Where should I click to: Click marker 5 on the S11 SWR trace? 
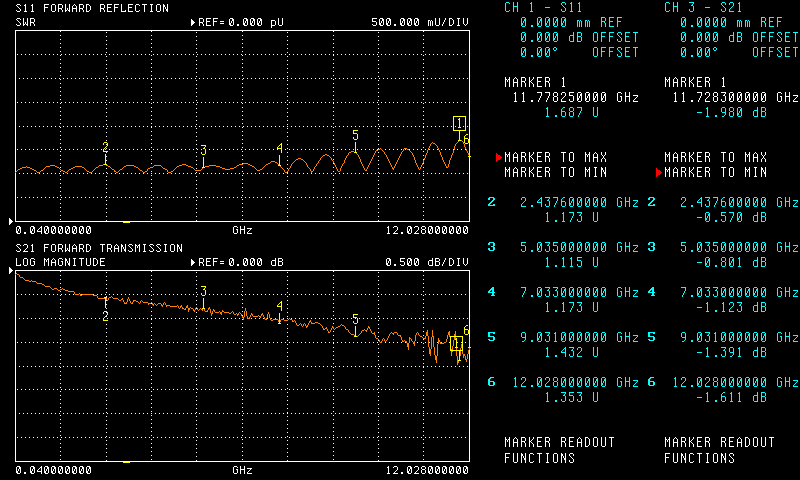(x=355, y=134)
